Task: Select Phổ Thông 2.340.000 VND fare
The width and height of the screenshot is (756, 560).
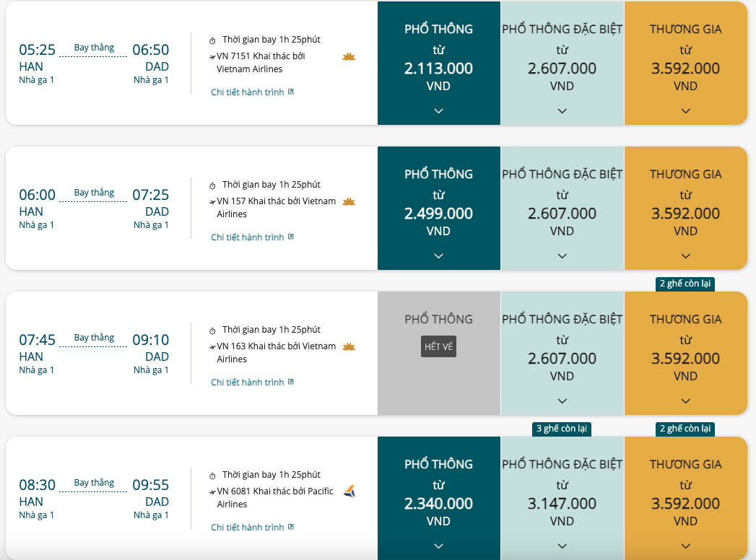Action: [x=439, y=499]
